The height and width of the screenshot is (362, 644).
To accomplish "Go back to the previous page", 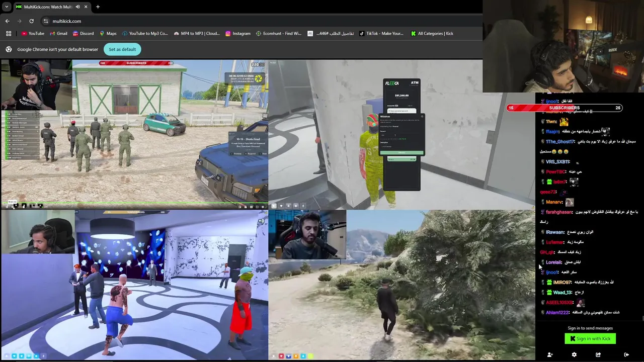I will [x=8, y=21].
